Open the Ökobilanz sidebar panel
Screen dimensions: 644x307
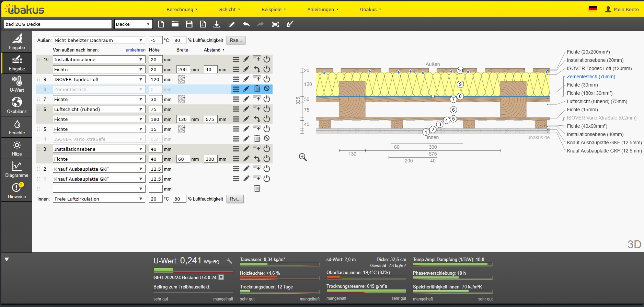(x=17, y=105)
